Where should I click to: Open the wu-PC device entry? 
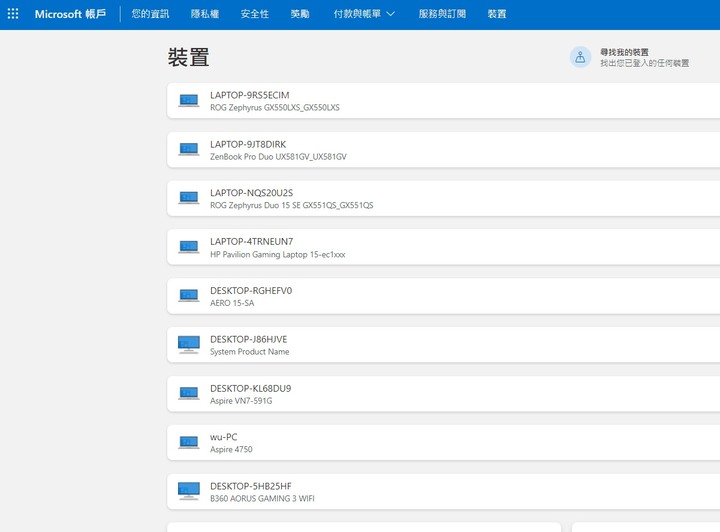[444, 442]
